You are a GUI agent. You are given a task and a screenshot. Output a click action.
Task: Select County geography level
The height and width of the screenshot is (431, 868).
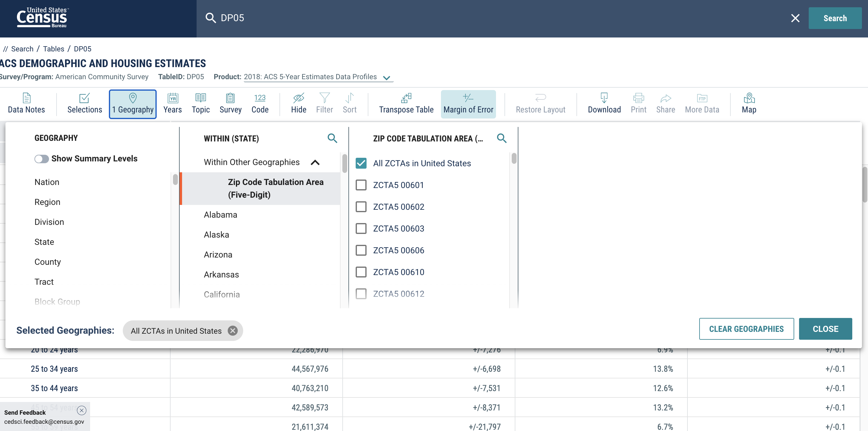[47, 262]
